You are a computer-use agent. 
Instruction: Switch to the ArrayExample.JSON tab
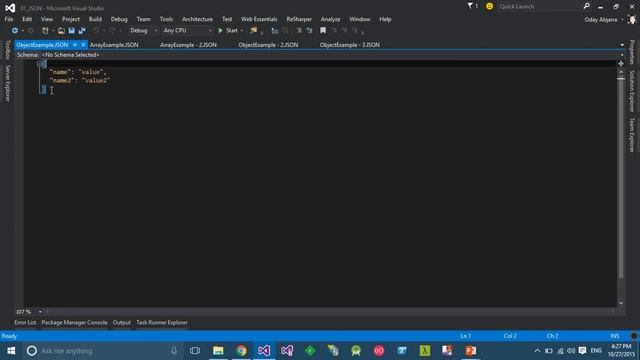pos(114,45)
